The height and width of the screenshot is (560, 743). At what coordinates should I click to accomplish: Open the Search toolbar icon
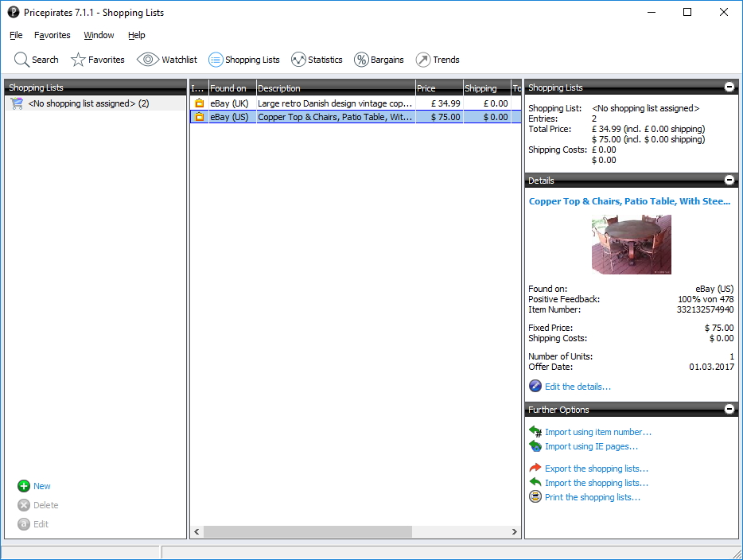[36, 60]
